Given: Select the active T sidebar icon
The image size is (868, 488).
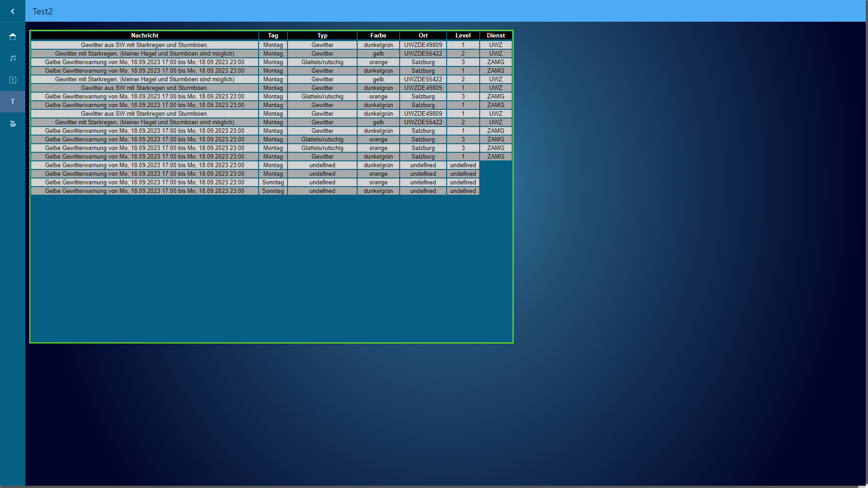Looking at the screenshot, I should pyautogui.click(x=13, y=102).
